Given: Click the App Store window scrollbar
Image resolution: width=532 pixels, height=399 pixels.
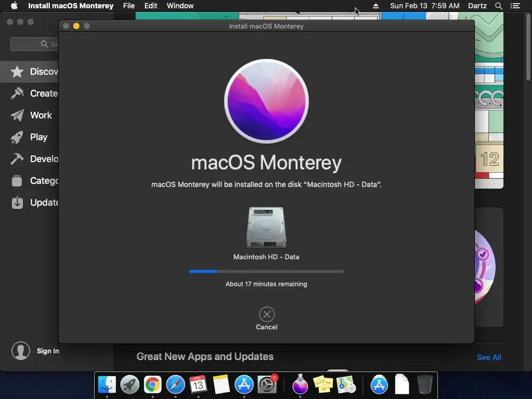Looking at the screenshot, I should pos(528,47).
